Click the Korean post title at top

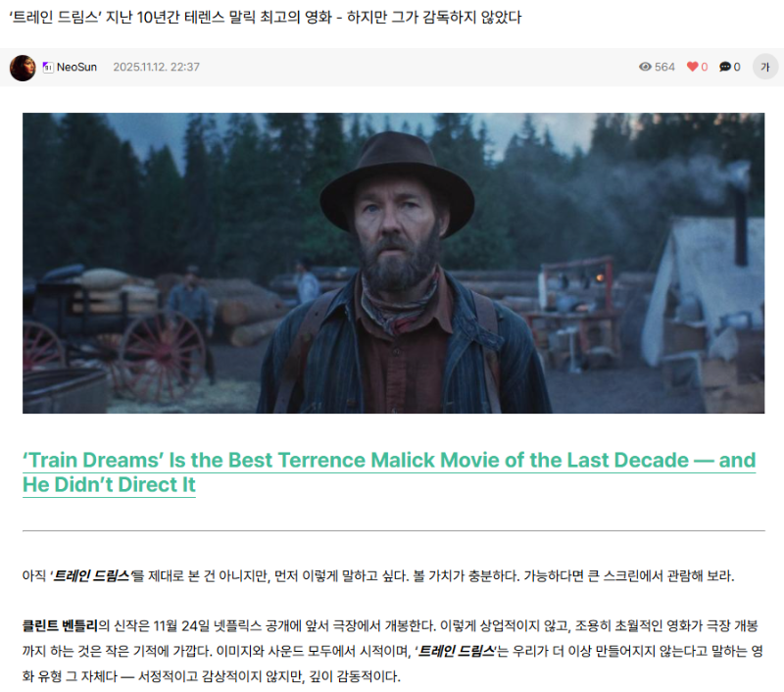[x=265, y=18]
